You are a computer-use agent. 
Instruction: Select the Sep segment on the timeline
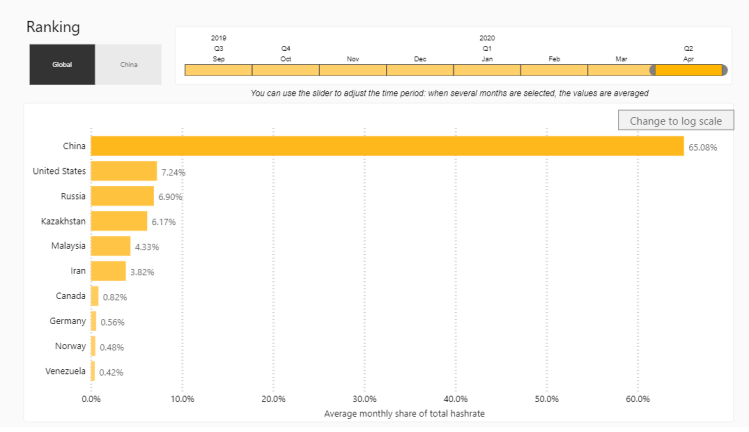(218, 70)
